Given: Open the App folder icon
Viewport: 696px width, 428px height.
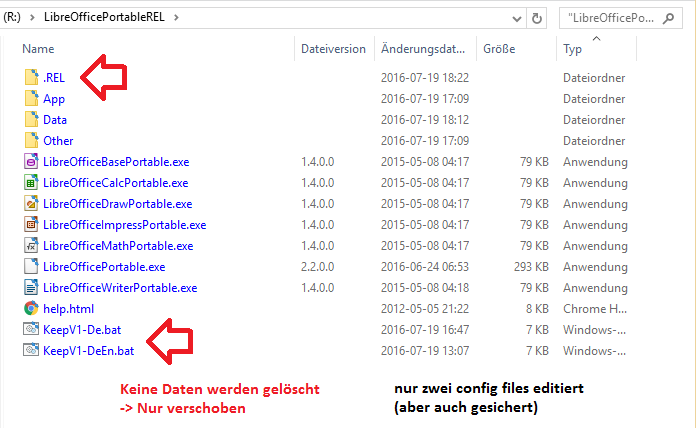Looking at the screenshot, I should click(x=32, y=98).
